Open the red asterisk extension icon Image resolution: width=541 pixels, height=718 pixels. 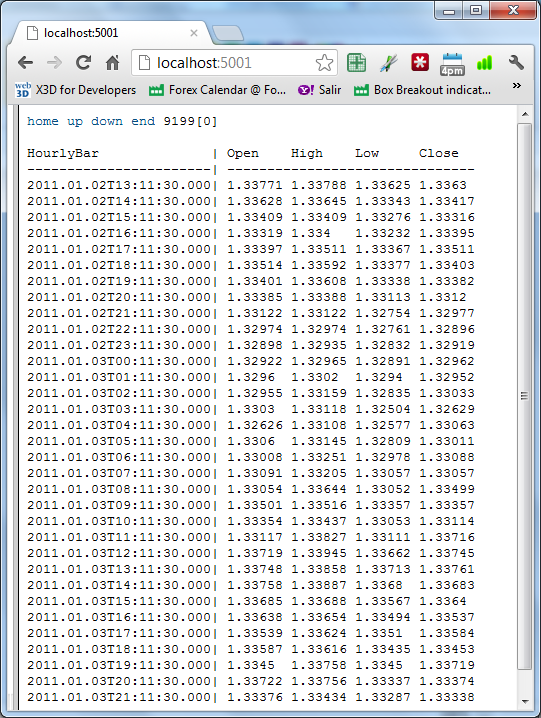coord(420,62)
